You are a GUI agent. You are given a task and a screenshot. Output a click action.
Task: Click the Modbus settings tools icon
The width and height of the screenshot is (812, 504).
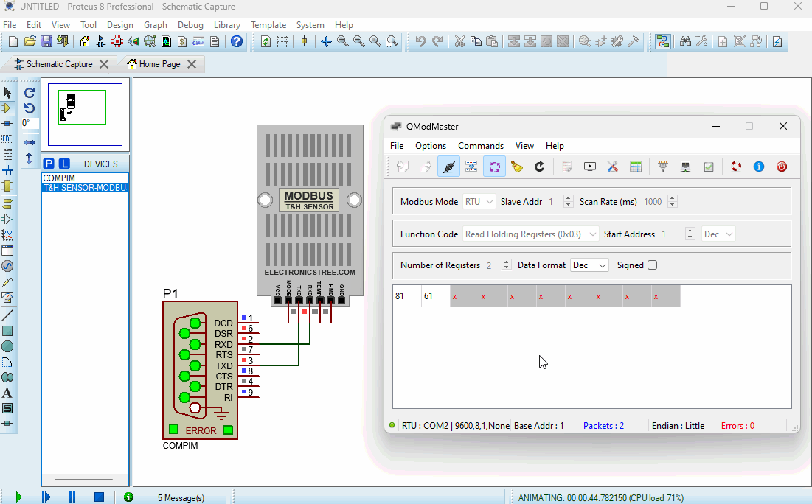[x=612, y=167]
